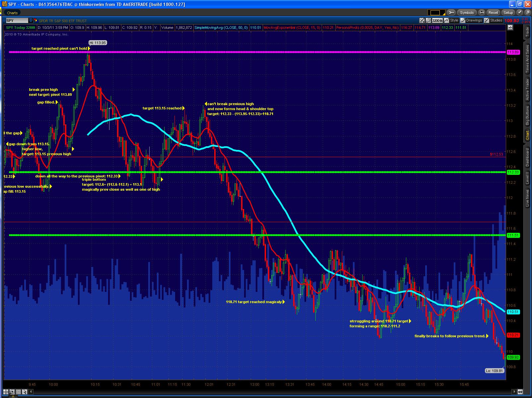Viewport: 532px width, 398px height.
Task: Click the SimpleMovingAvg study header label
Action: coord(221,28)
